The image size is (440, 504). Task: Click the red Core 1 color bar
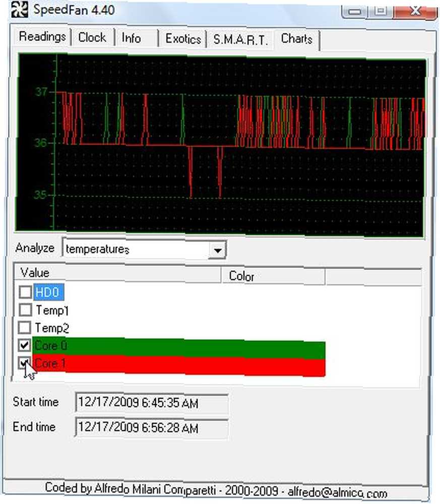tap(179, 366)
